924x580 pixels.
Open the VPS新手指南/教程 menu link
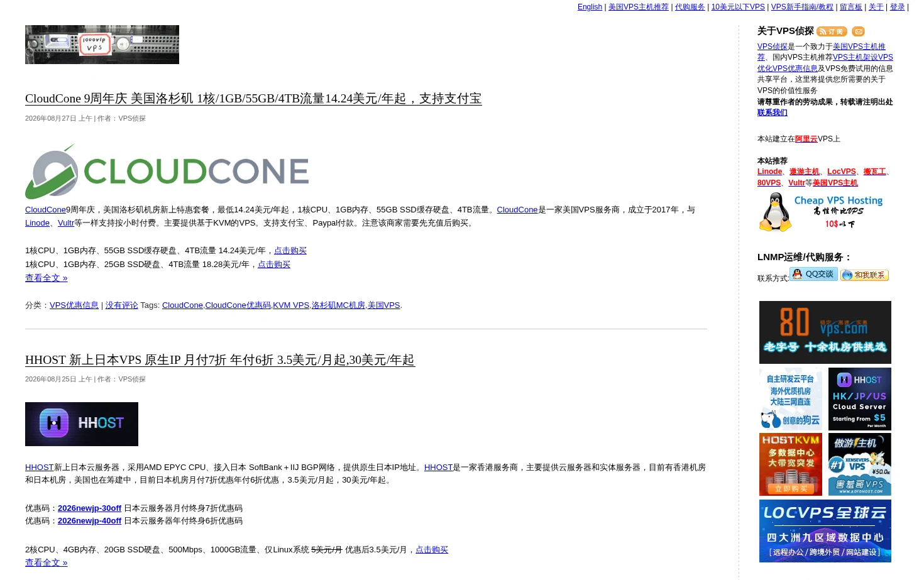(802, 7)
